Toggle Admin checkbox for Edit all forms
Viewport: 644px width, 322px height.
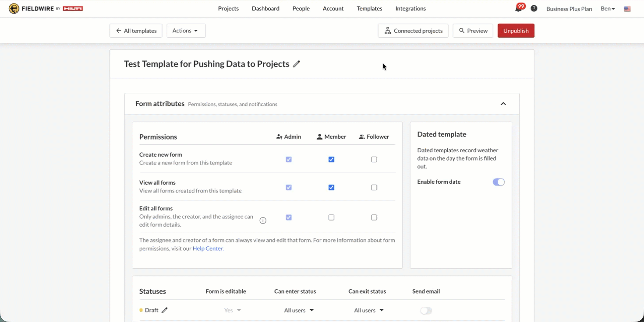pos(289,217)
